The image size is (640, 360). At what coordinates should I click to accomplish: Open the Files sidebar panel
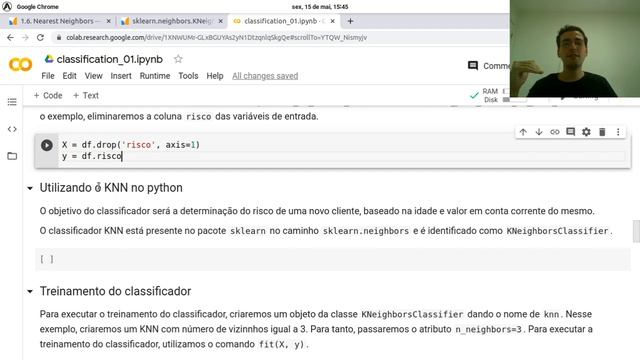12,156
